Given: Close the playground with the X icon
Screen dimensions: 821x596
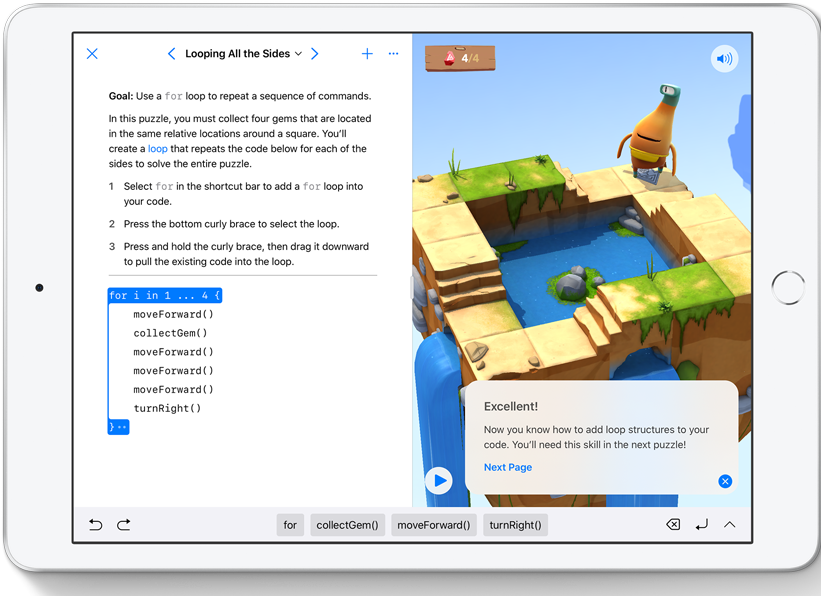Looking at the screenshot, I should pyautogui.click(x=92, y=54).
